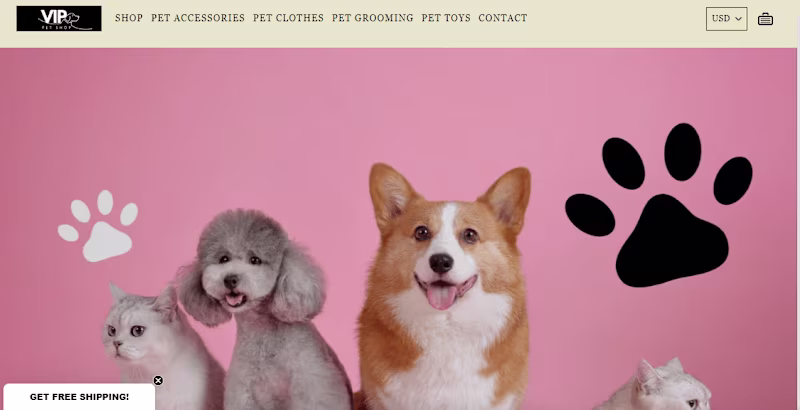The width and height of the screenshot is (800, 410).
Task: Open the CONTACT page link
Action: tap(503, 18)
